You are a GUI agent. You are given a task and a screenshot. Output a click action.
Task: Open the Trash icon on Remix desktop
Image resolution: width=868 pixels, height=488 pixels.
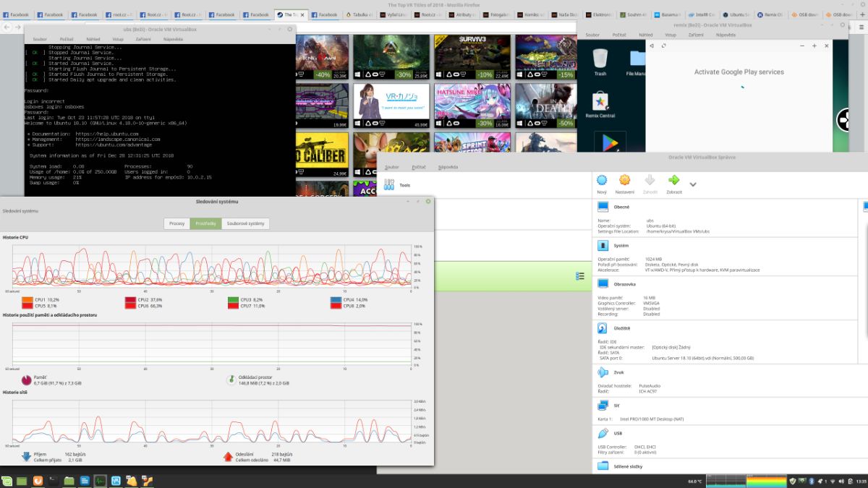click(x=600, y=59)
